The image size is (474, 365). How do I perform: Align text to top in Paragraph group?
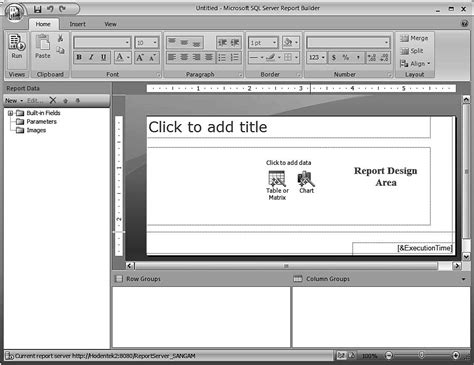(172, 42)
